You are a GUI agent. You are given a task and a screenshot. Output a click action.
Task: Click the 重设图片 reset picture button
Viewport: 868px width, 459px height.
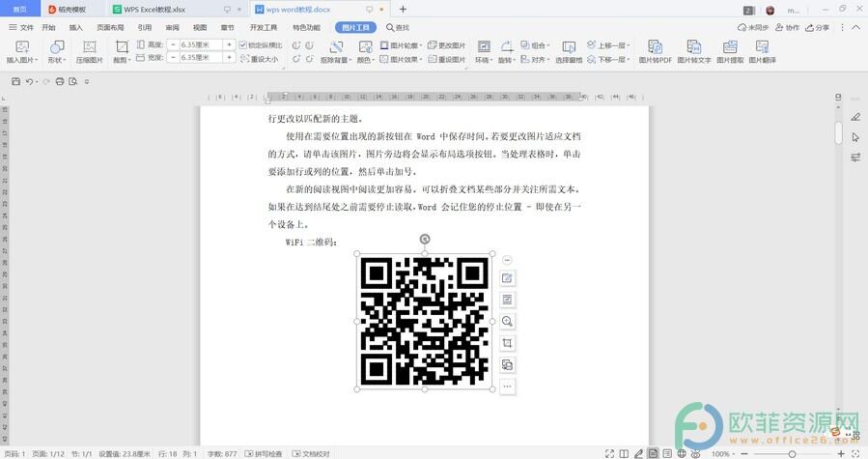(x=447, y=59)
